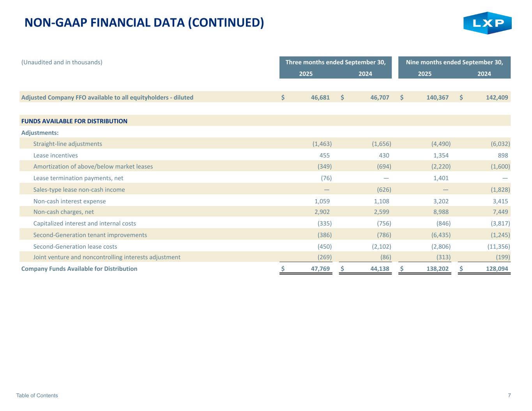The width and height of the screenshot is (532, 411).
Task: Click Lease termination payments, net label
Action: click(x=78, y=178)
